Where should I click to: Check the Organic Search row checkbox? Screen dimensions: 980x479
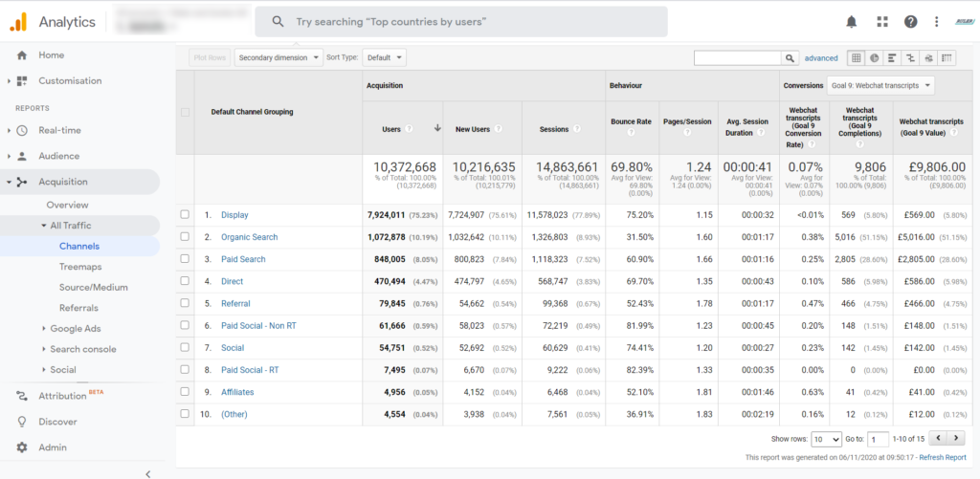pyautogui.click(x=185, y=237)
